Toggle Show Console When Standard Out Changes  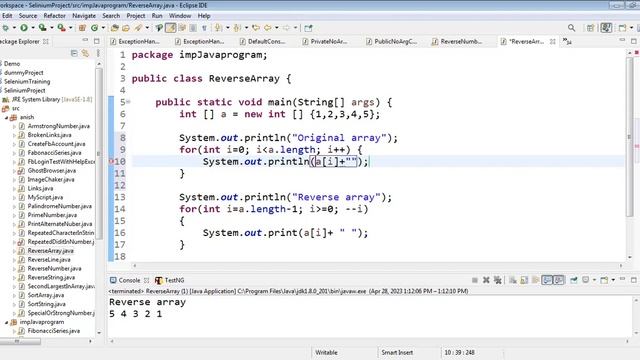coord(547,280)
